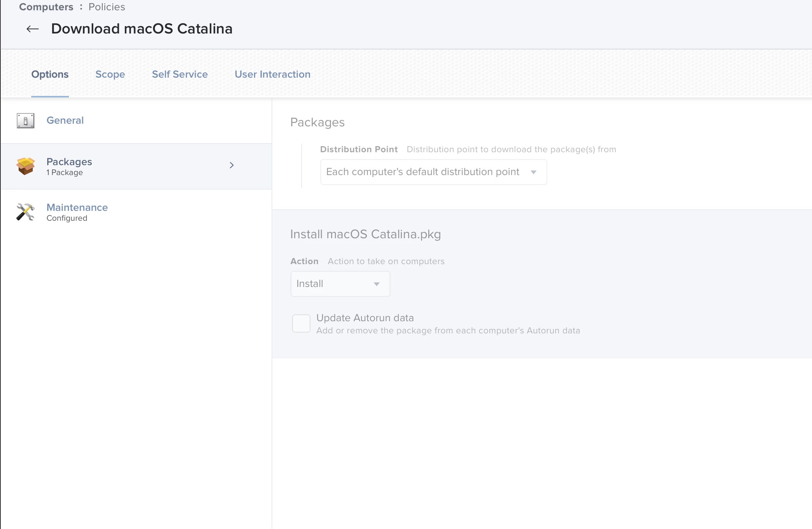
Task: Click the Packages box icon
Action: 26,166
